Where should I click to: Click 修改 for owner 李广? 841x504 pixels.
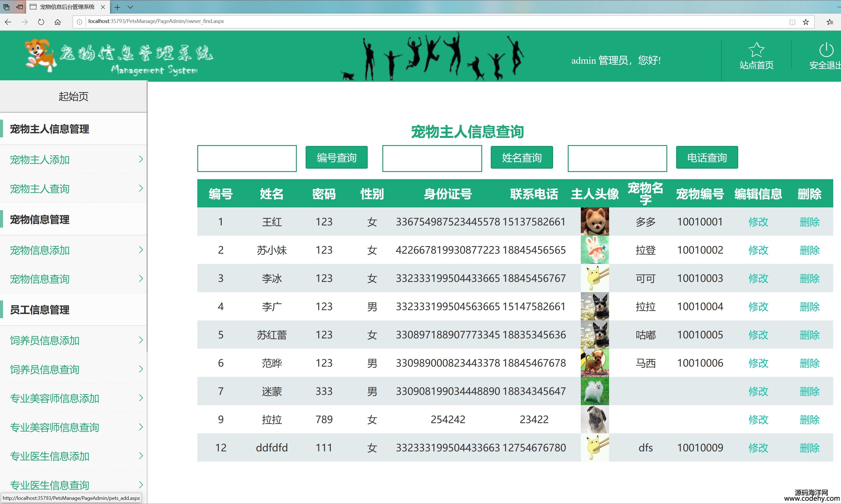tap(758, 307)
